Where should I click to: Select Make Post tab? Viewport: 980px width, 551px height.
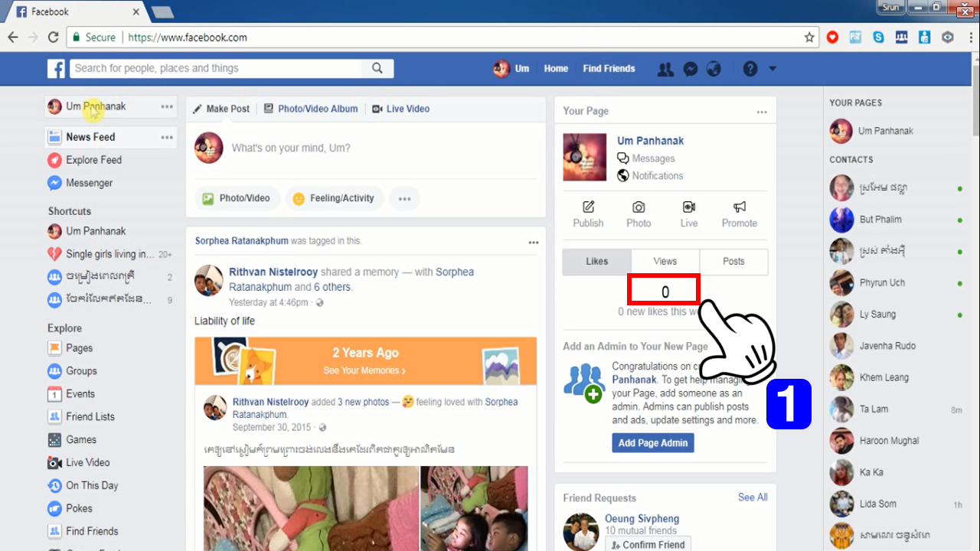221,109
